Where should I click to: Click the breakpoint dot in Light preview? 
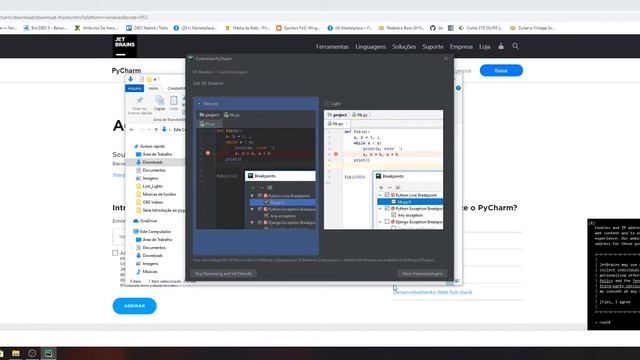(x=336, y=154)
